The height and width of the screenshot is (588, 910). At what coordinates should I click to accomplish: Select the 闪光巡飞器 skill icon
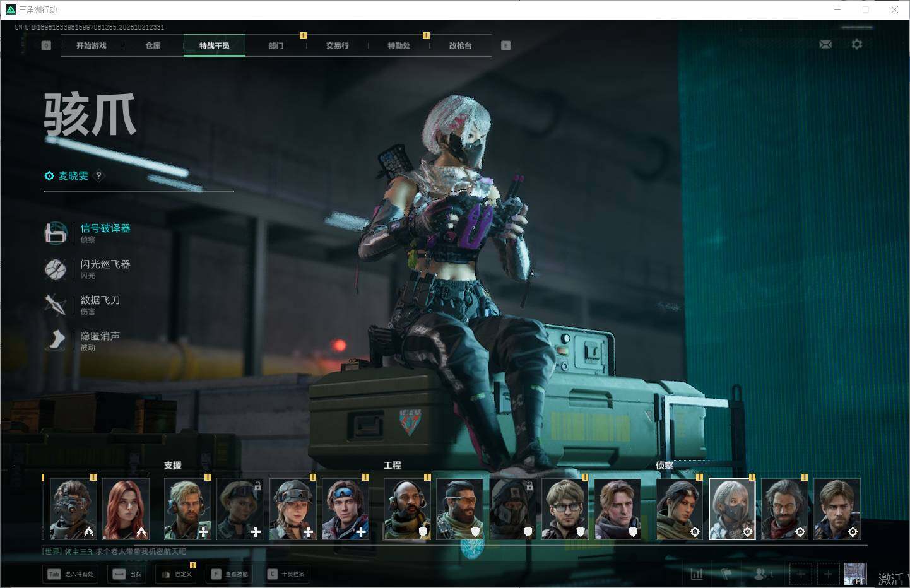point(56,269)
